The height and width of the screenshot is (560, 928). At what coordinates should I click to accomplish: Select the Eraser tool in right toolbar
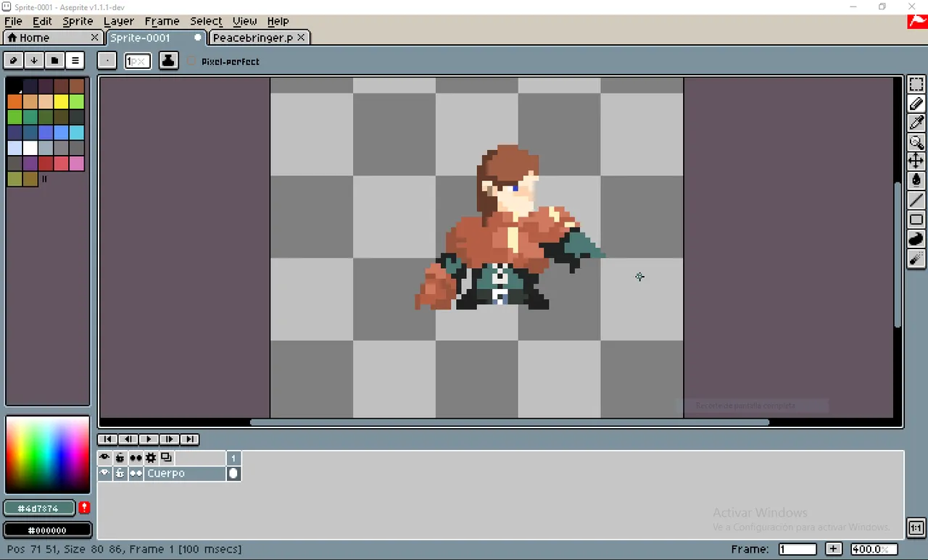[916, 104]
